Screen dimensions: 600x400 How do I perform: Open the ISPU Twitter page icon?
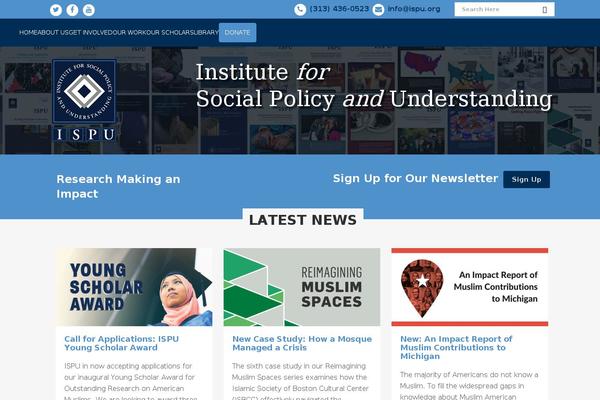tap(56, 10)
